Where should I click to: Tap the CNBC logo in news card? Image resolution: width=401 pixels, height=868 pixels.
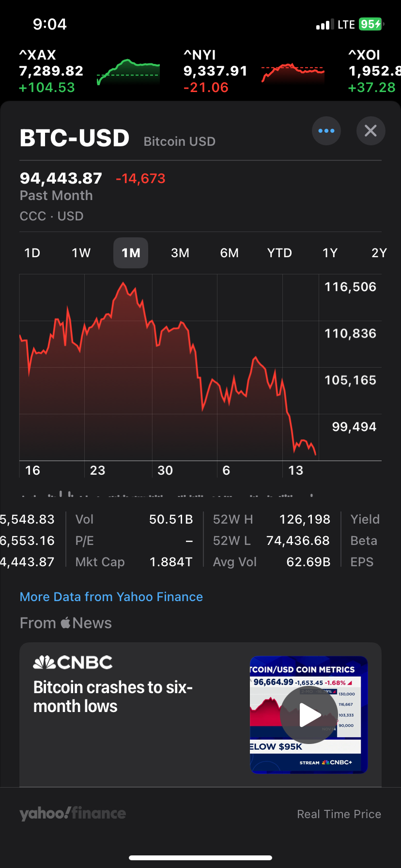73,663
